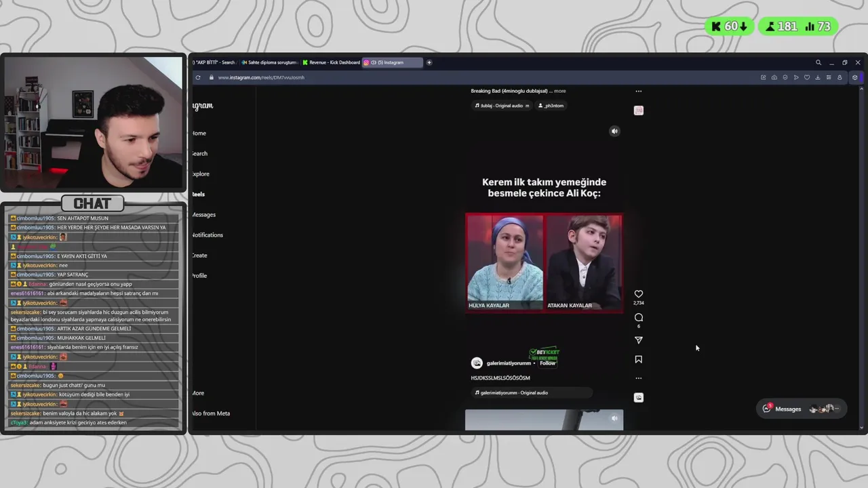The height and width of the screenshot is (488, 868).
Task: Open the list menu icon in browser toolbar
Action: point(829,77)
